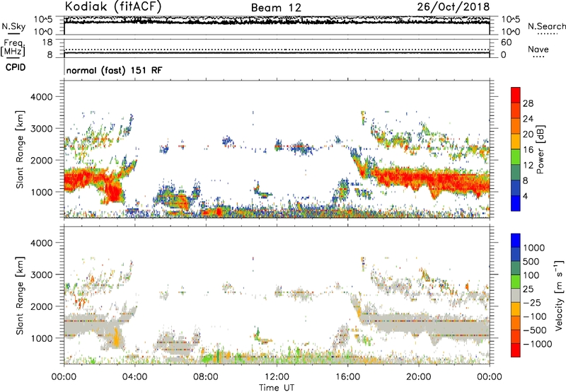The image size is (566, 392).
Task: Click the 'N.Sky' legend label
Action: click(13, 26)
